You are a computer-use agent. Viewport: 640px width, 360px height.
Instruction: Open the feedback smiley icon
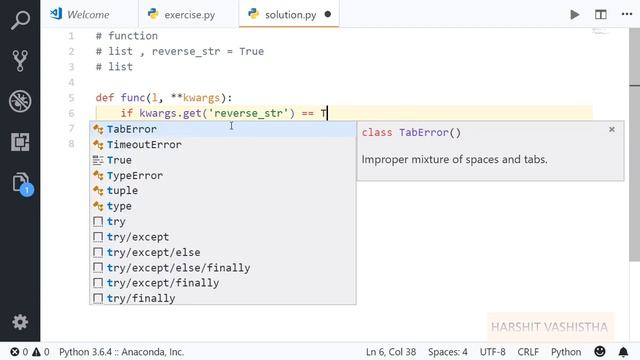(600, 352)
